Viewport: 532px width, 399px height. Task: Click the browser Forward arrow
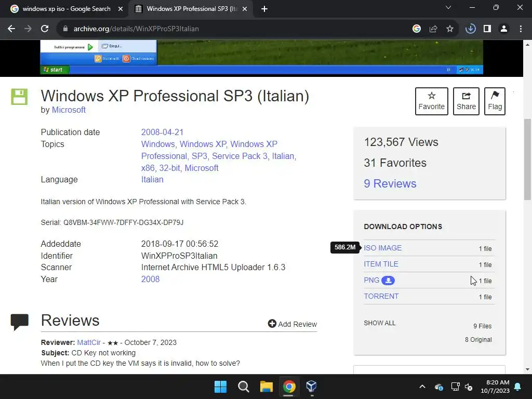click(x=28, y=29)
